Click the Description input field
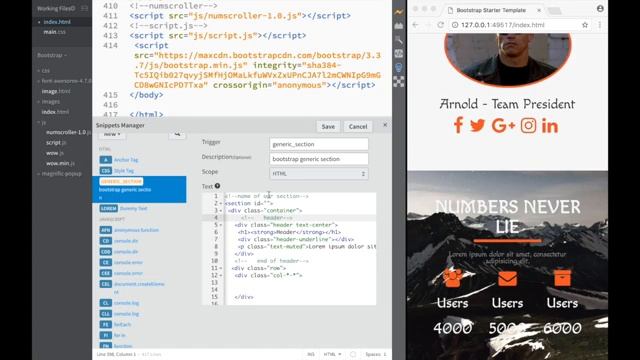 319,159
